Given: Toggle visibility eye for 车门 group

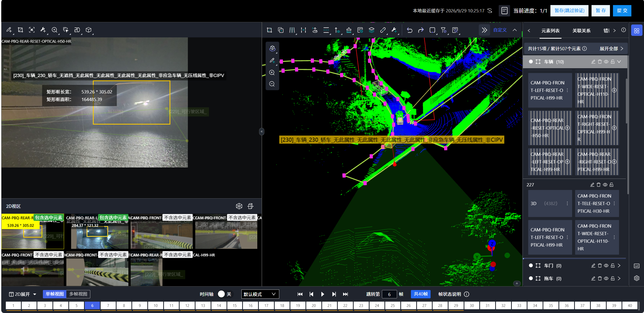Looking at the screenshot, I should (606, 266).
